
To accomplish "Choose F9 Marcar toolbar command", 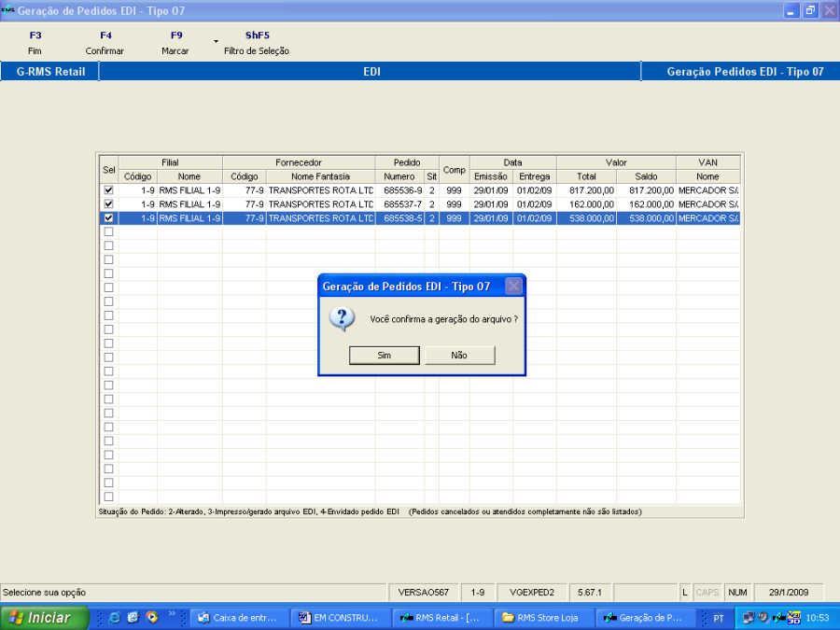I will click(x=175, y=43).
